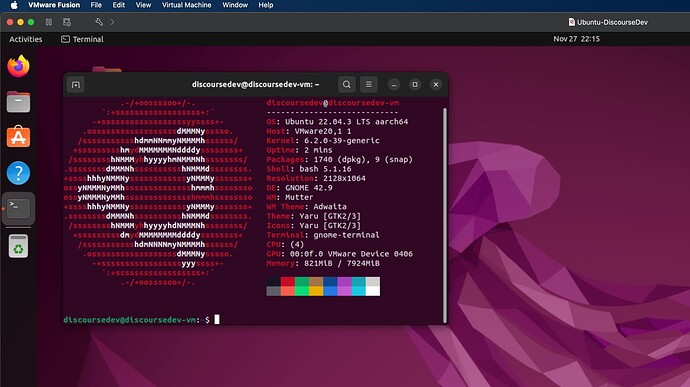Viewport: 690px width, 387px height.
Task: Click the Packages 1740 (dpkg) line
Action: [340, 159]
